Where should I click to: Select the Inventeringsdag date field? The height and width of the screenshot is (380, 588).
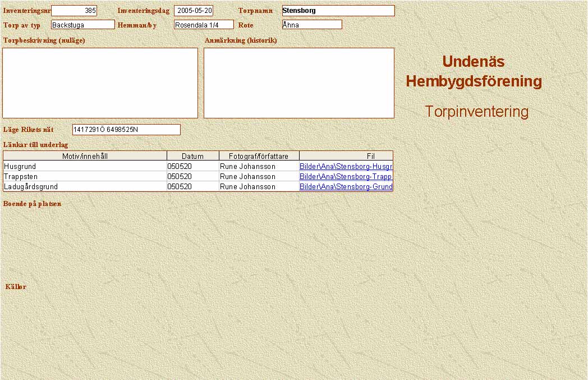(x=194, y=11)
